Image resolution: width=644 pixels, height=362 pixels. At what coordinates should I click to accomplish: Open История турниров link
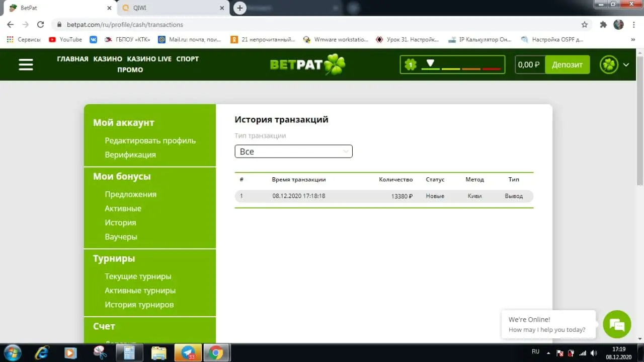[x=139, y=305]
